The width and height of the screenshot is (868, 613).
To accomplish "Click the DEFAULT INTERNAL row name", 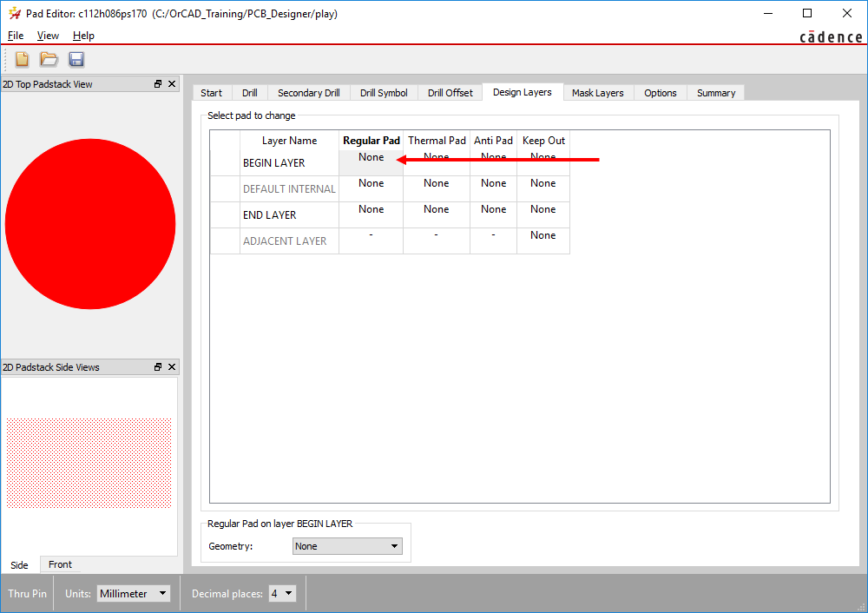I will (289, 188).
